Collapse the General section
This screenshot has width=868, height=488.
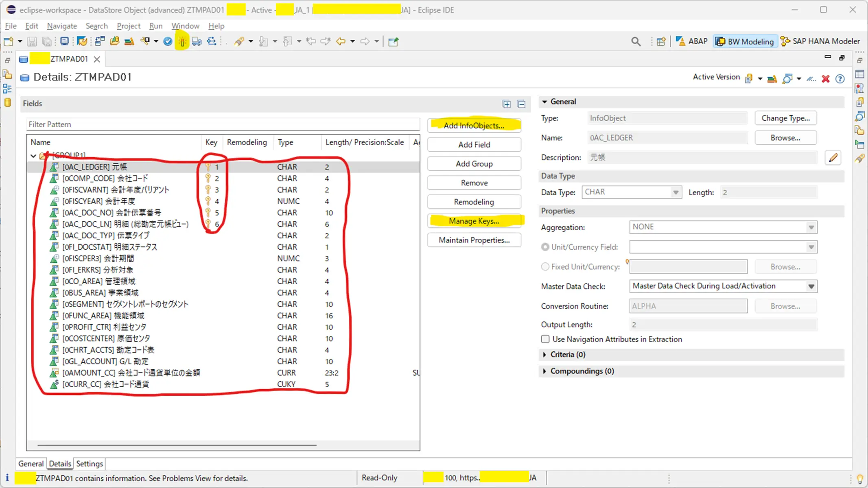[x=544, y=102]
